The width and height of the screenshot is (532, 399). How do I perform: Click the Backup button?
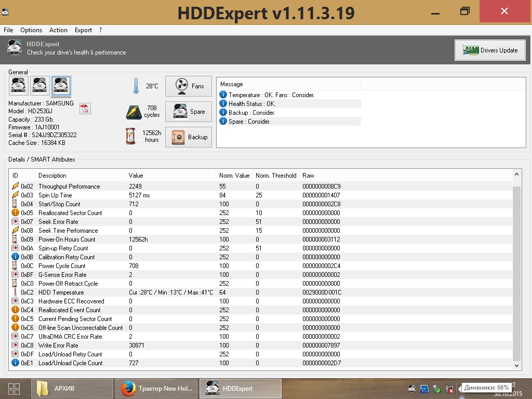188,137
